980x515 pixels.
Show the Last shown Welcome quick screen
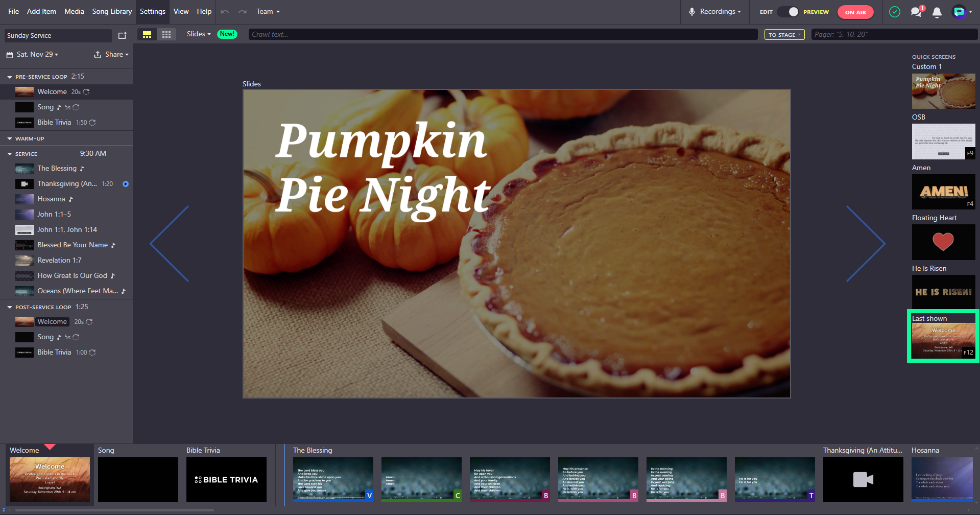[943, 340]
